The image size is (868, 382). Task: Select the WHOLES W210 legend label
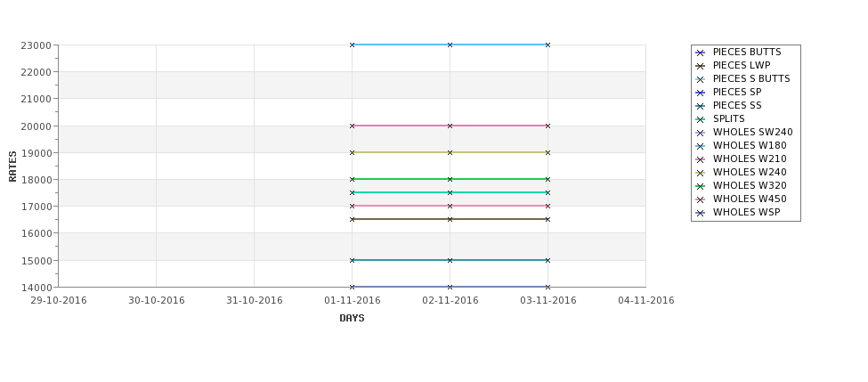click(x=750, y=158)
